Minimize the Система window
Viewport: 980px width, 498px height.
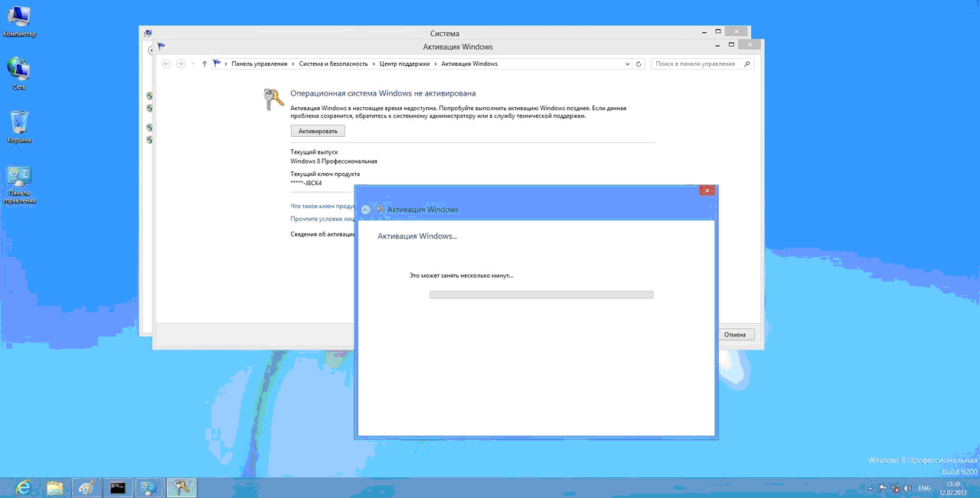704,31
